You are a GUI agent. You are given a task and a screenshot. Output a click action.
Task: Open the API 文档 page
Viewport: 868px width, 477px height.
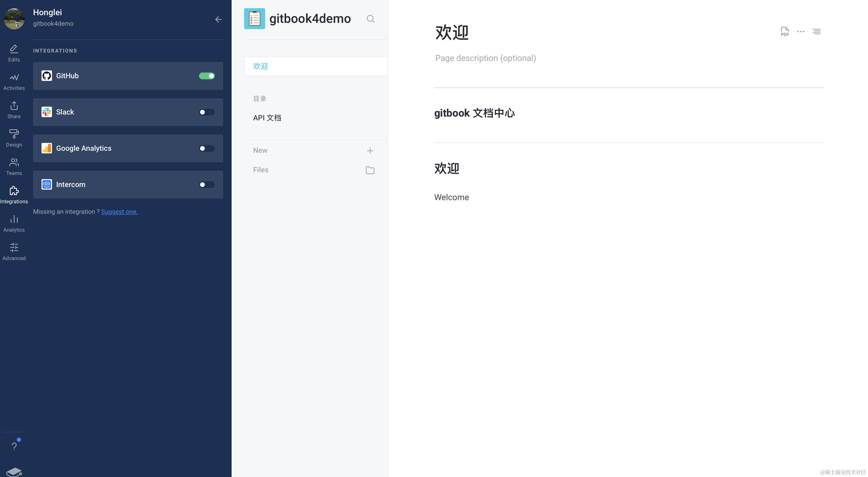point(267,118)
